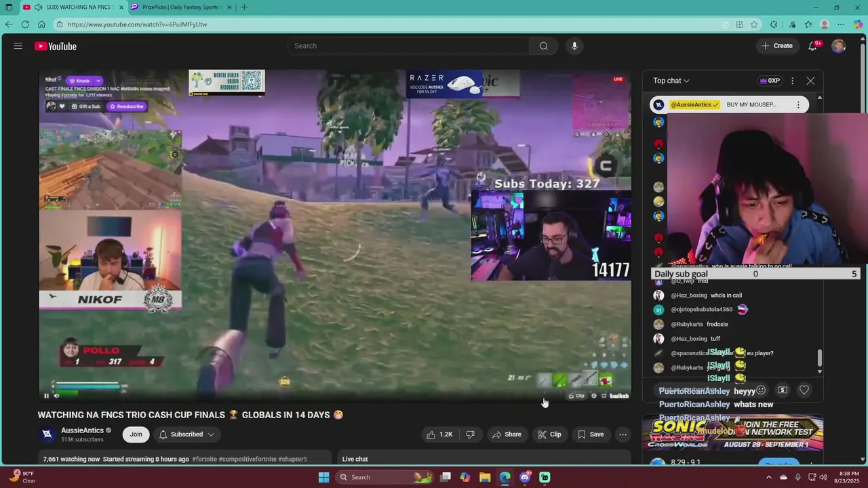Screen dimensions: 868x488
Task: Open the Super Chat dollar button
Action: (783, 390)
